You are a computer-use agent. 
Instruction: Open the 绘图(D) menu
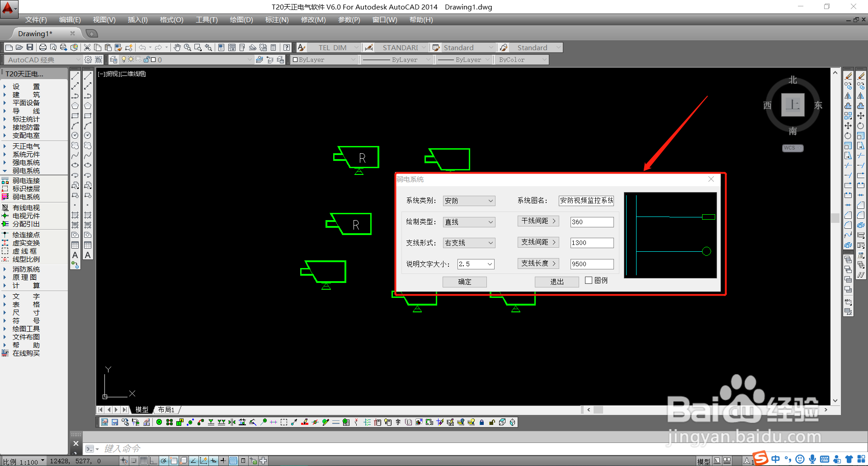coord(241,20)
